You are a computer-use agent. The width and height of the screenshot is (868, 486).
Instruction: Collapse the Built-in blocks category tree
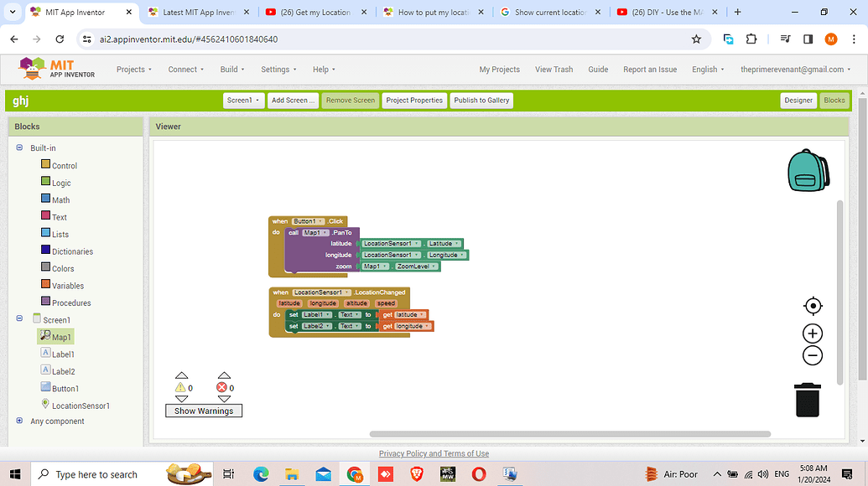tap(18, 147)
